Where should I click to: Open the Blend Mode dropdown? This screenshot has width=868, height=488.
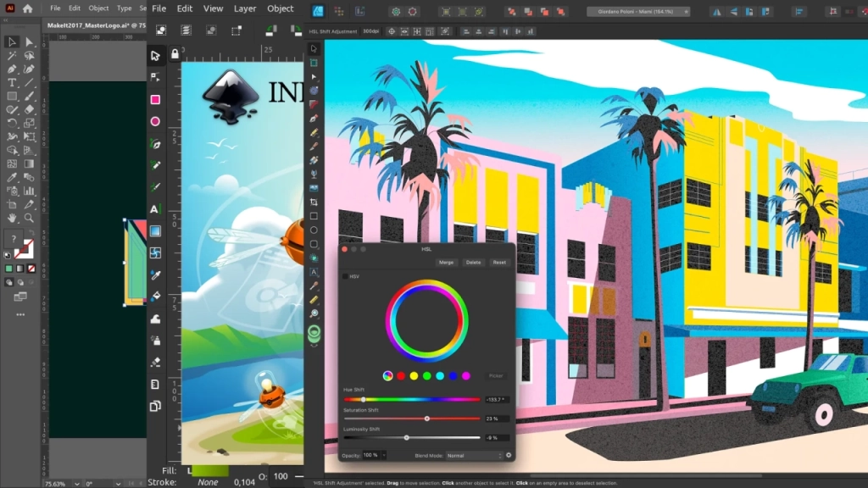tap(474, 456)
